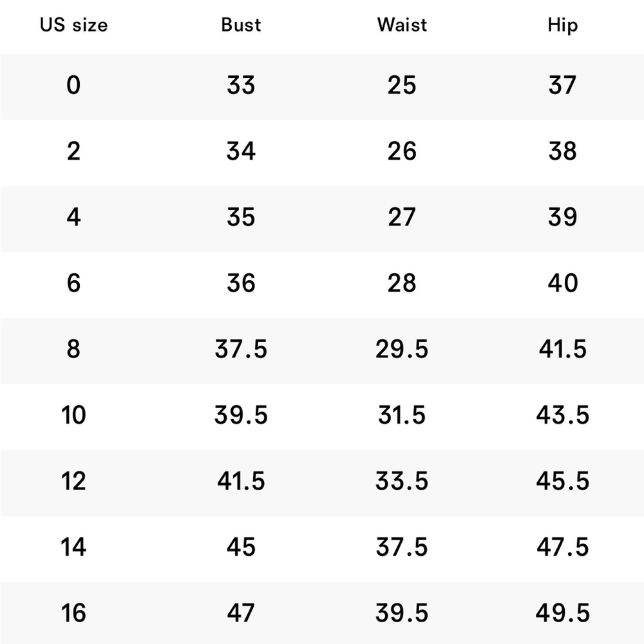Select the size 16 row label
644x644 pixels.
[x=73, y=613]
